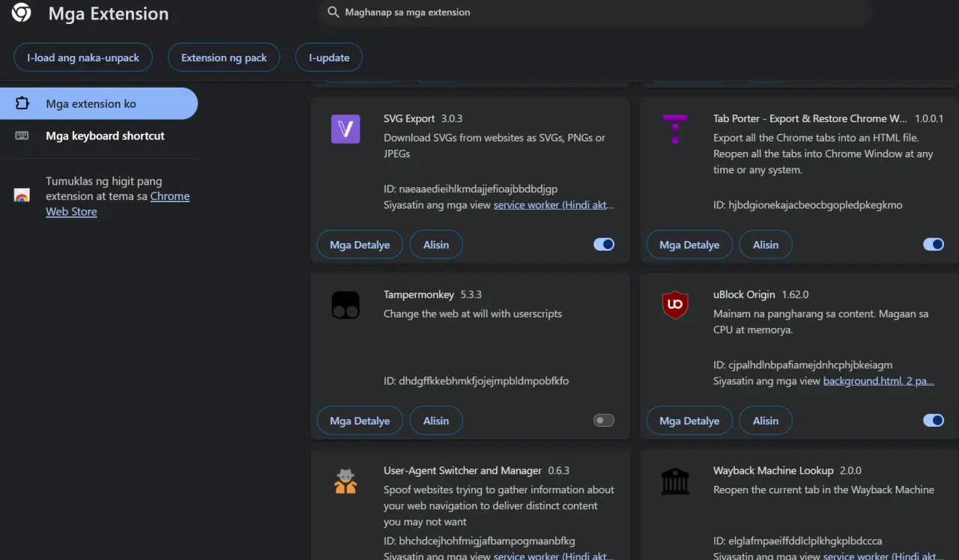Click the SVG Export description text

point(494,145)
